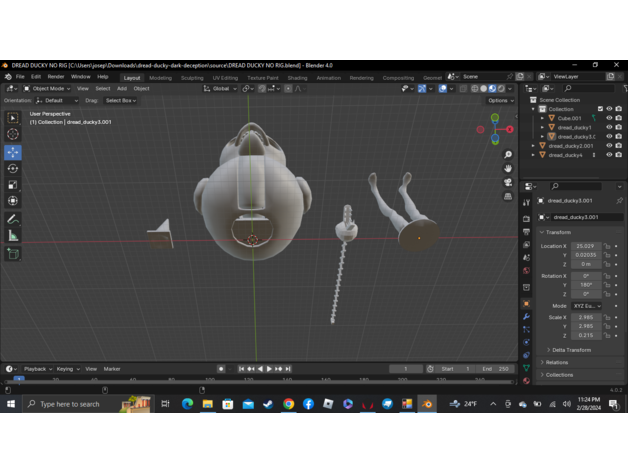The height and width of the screenshot is (472, 628).
Task: Choose the Rotate tool in toolbar
Action: (x=13, y=169)
